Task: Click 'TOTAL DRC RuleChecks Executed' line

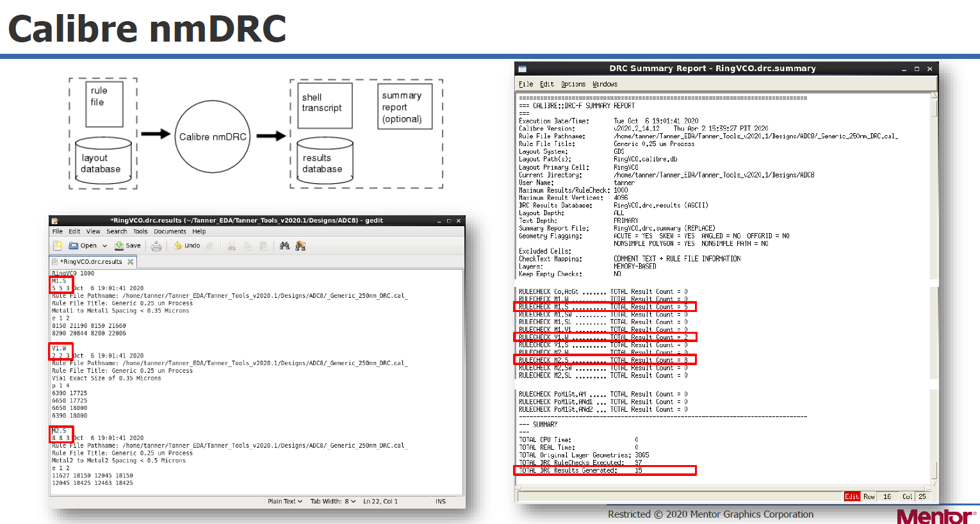Action: (x=580, y=463)
